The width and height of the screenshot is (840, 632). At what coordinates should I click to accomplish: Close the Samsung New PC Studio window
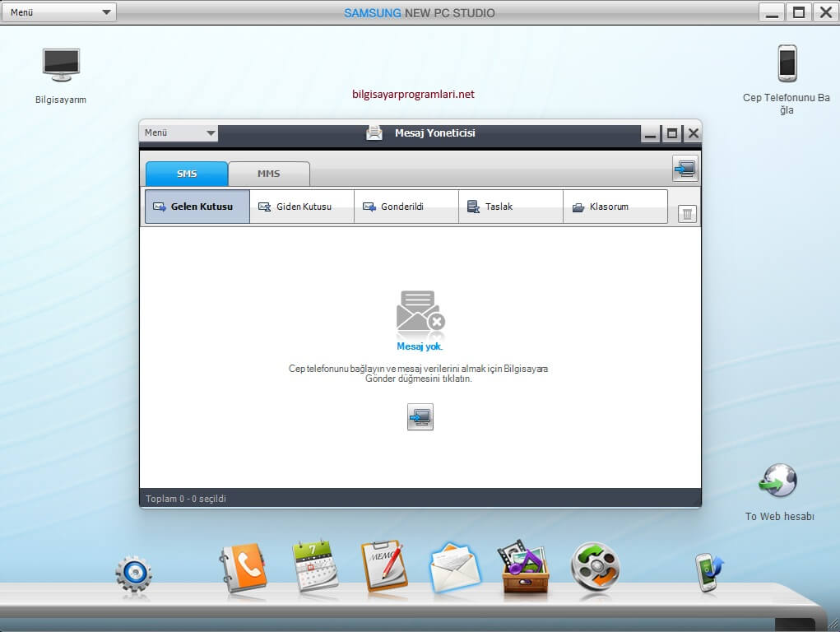click(x=825, y=12)
